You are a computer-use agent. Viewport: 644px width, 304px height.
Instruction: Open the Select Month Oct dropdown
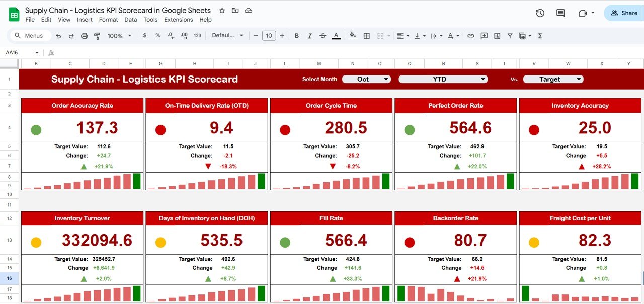coord(366,79)
